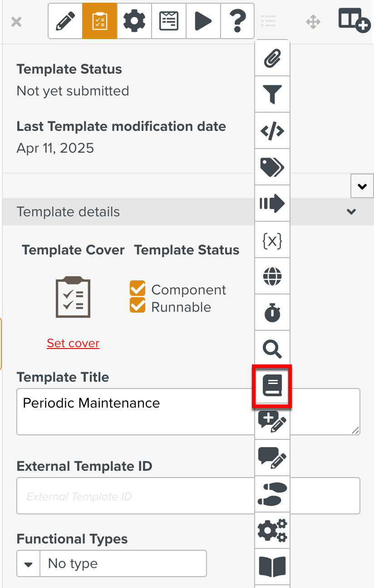Attach a file with the paperclip icon
This screenshot has width=374, height=588.
(x=272, y=58)
